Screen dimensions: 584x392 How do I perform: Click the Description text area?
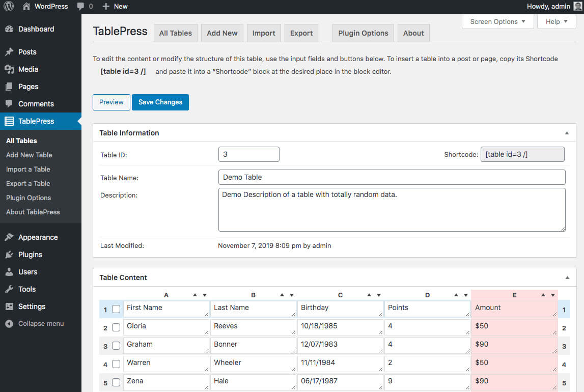[x=392, y=210]
